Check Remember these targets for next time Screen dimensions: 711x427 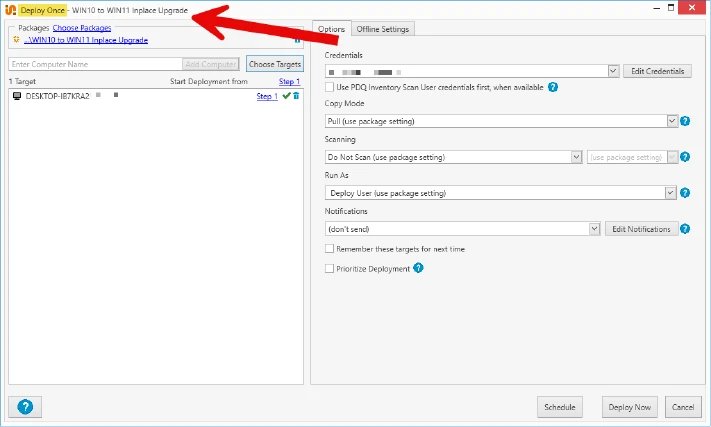(330, 248)
